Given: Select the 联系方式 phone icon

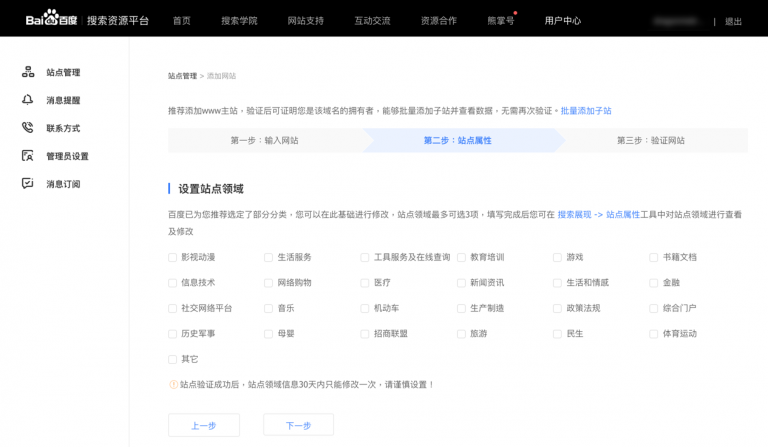Looking at the screenshot, I should 28,128.
